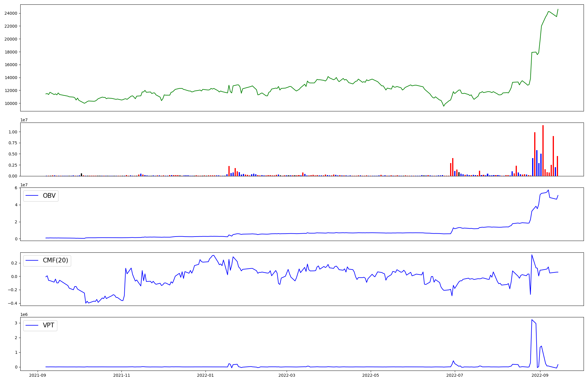Click the 2021-11 x-axis date label
This screenshot has height=382, width=588.
click(121, 375)
